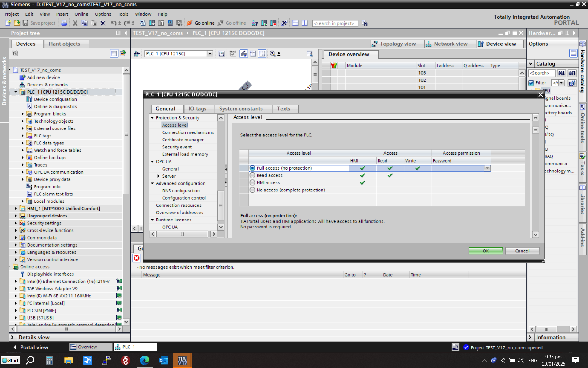The height and width of the screenshot is (368, 588).
Task: Click the Upload from device icon
Action: click(x=161, y=23)
